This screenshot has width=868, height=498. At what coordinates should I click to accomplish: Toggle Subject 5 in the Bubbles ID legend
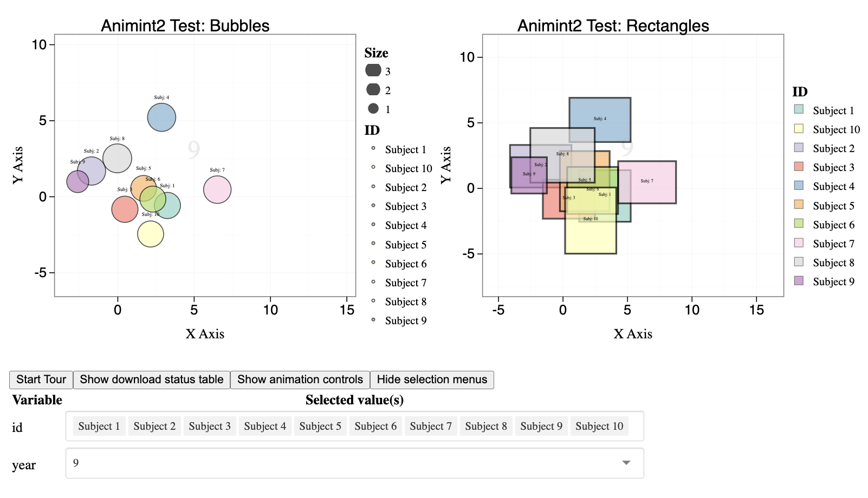click(x=405, y=245)
